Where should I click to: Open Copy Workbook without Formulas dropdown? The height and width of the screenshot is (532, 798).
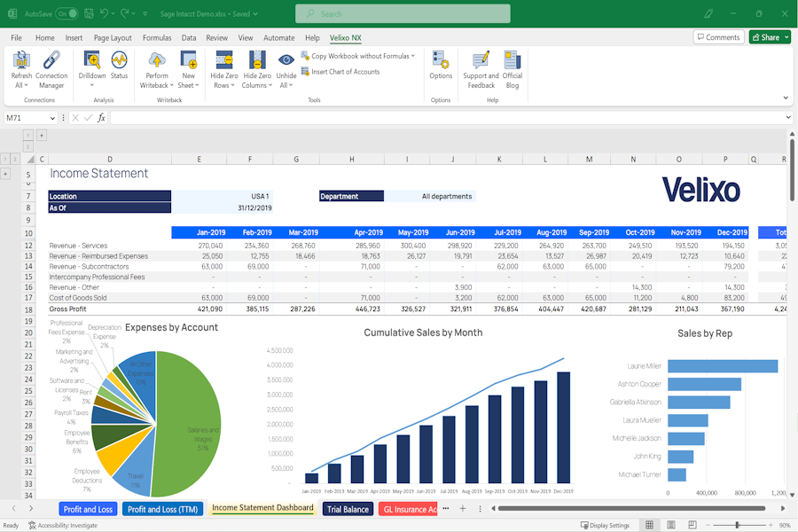412,56
